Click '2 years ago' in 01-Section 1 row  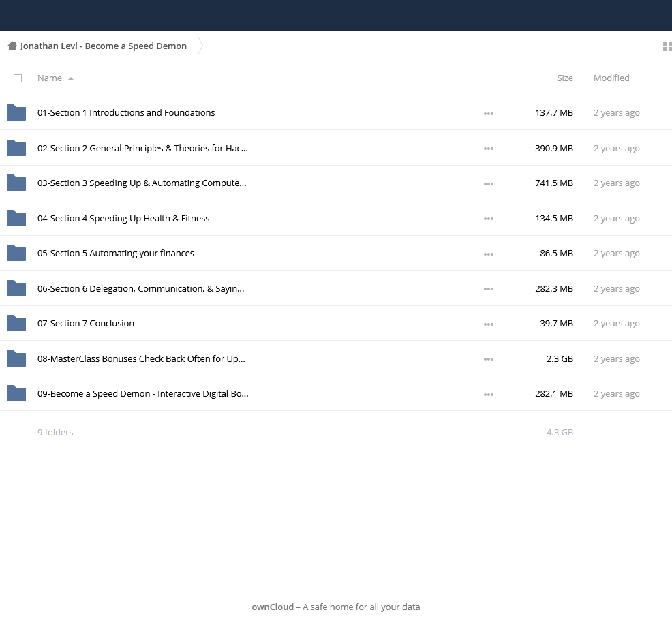coord(616,112)
